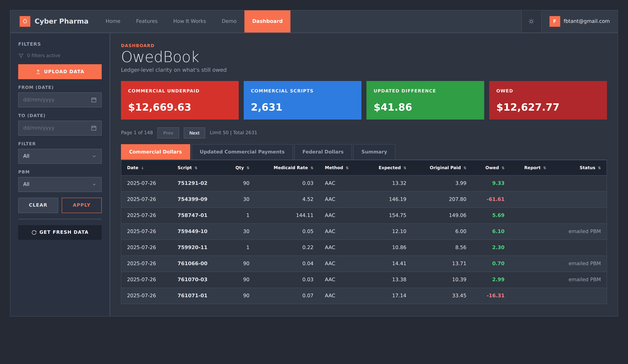Go to Next page of results
628x364 pixels.
click(x=194, y=133)
